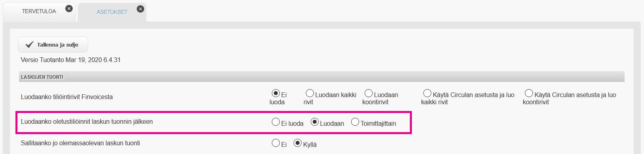Pick Käytä Circulan asetusta ja luo koontirivit

pos(529,94)
